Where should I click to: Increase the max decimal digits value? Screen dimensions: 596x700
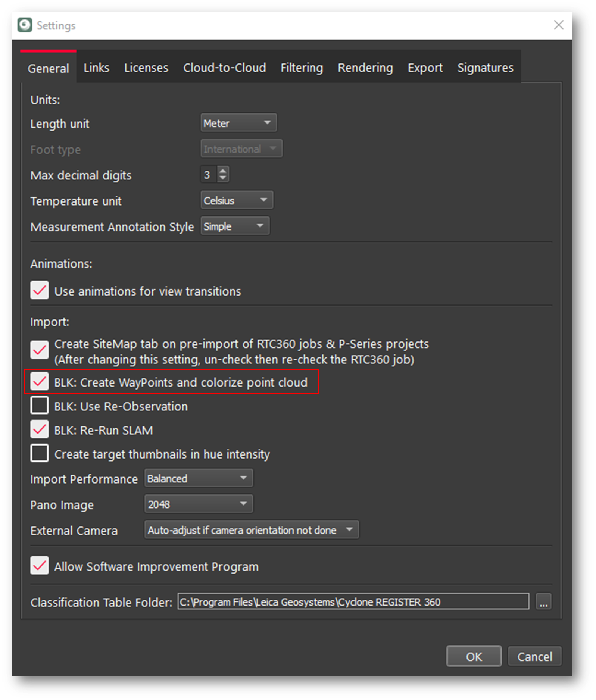click(223, 171)
